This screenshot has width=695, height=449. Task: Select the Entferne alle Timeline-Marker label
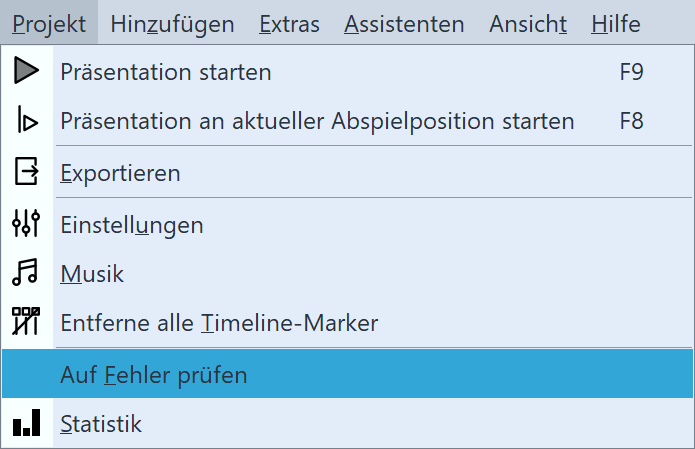(219, 323)
